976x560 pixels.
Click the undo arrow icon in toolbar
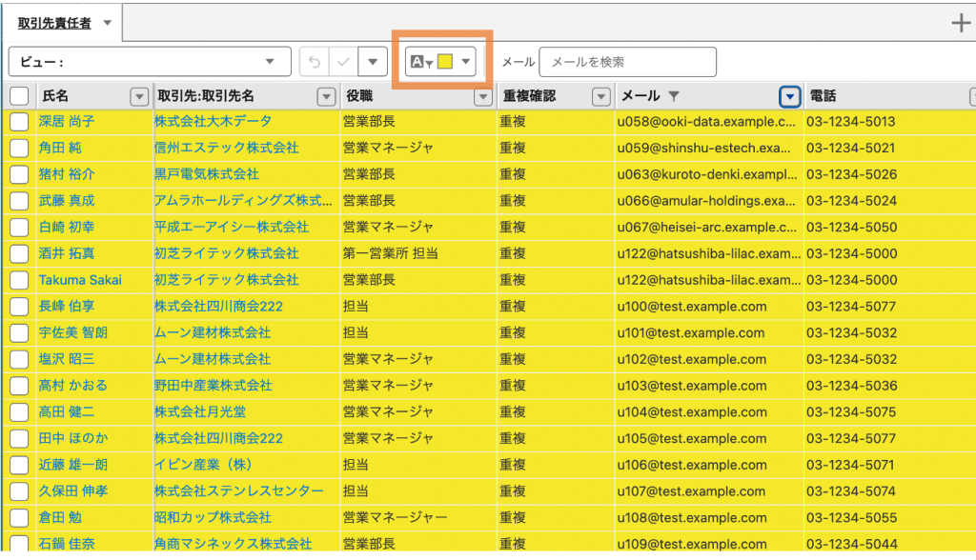pyautogui.click(x=314, y=62)
